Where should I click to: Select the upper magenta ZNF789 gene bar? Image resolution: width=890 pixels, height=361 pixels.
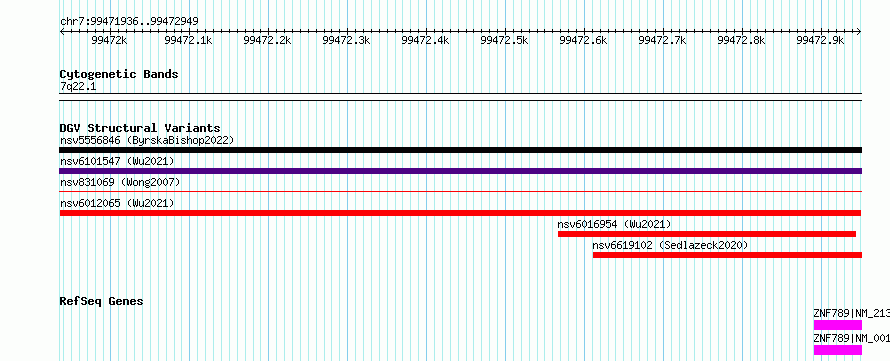(x=838, y=325)
